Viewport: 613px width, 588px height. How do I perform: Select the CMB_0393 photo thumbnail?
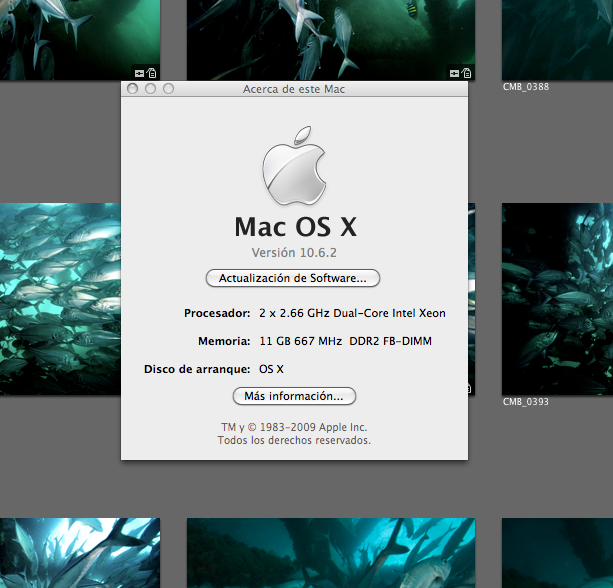[557, 299]
